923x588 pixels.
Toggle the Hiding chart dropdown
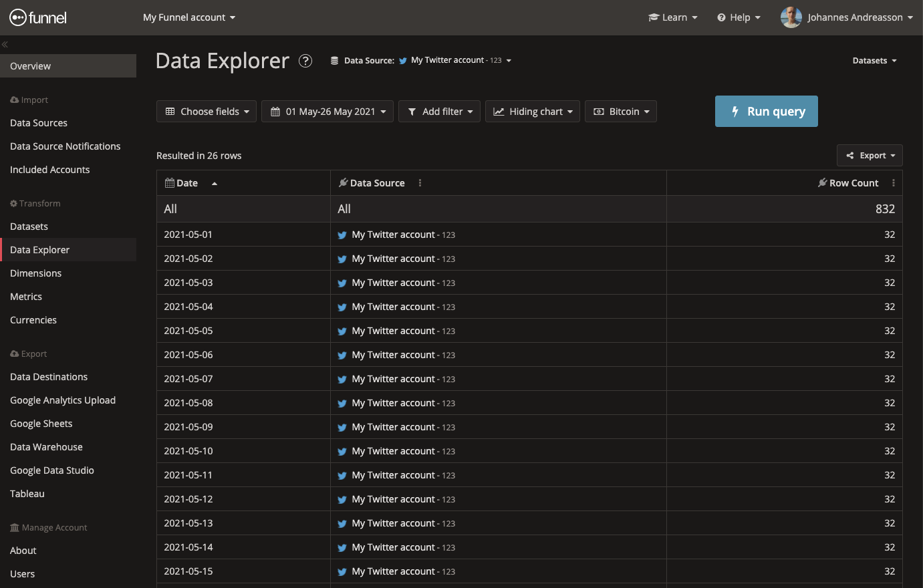tap(533, 112)
